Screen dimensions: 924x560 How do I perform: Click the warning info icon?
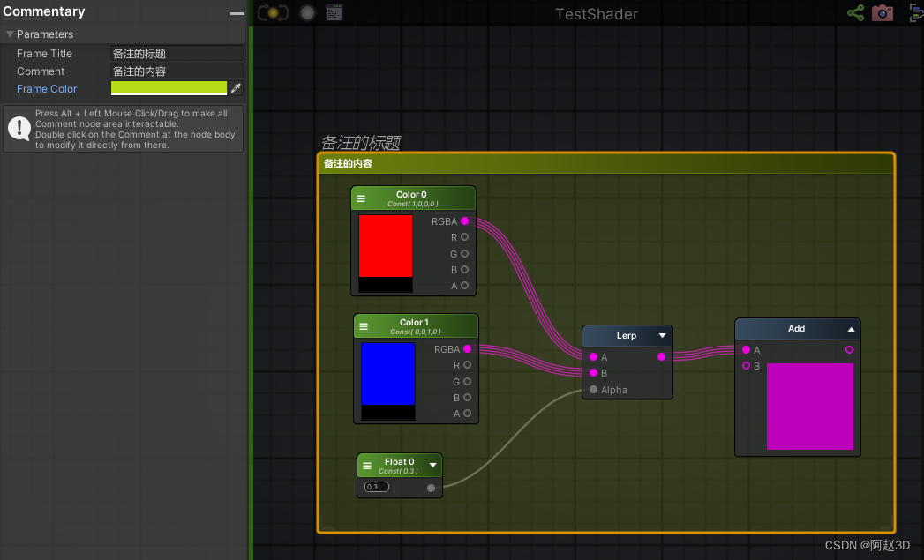[19, 129]
